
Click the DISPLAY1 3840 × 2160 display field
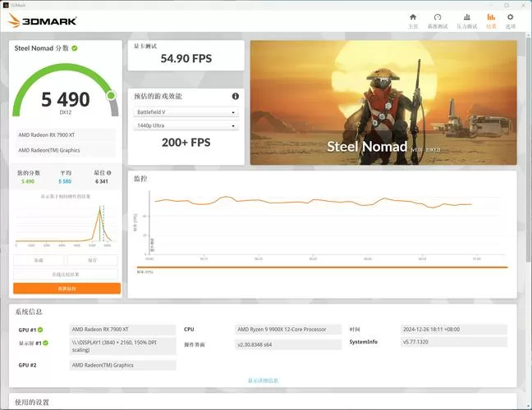123,346
